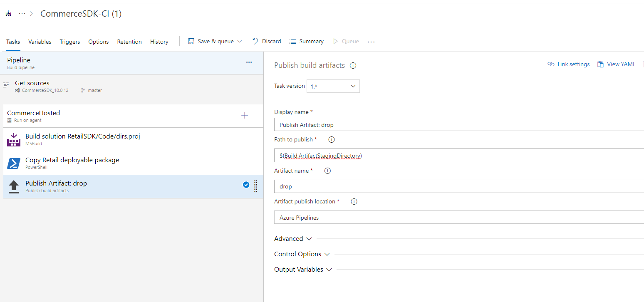Click the Summary list icon
The width and height of the screenshot is (644, 302).
(x=293, y=41)
